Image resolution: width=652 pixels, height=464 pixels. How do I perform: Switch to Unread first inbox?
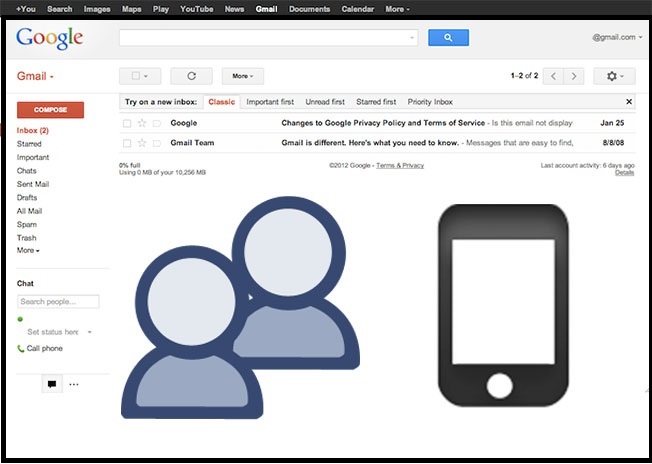(325, 102)
